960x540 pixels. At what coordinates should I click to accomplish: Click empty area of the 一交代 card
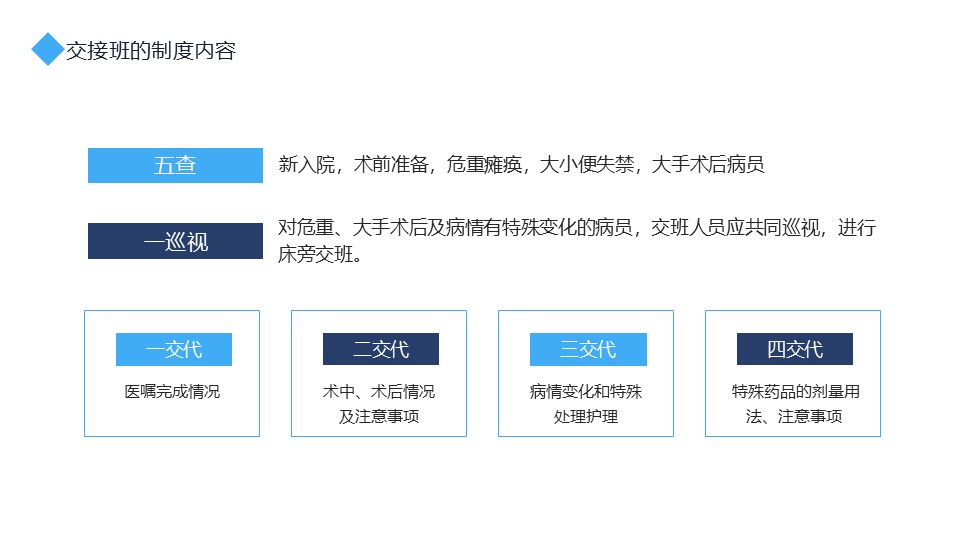(x=172, y=420)
